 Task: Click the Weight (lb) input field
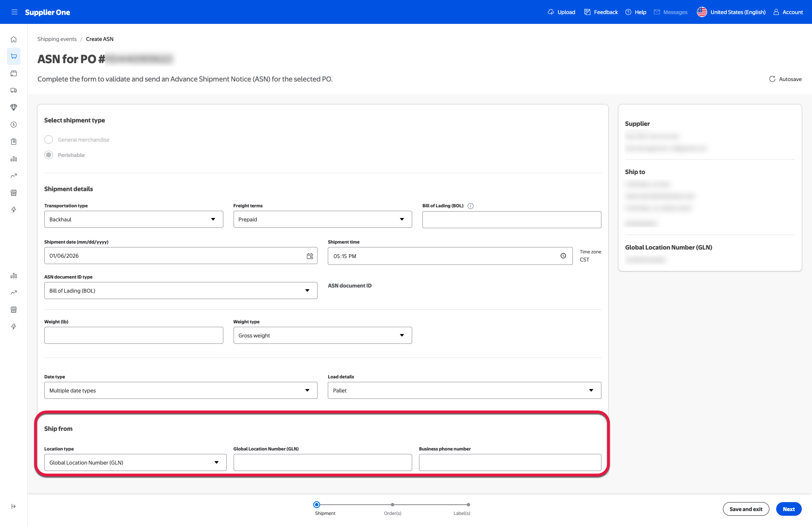pos(133,336)
